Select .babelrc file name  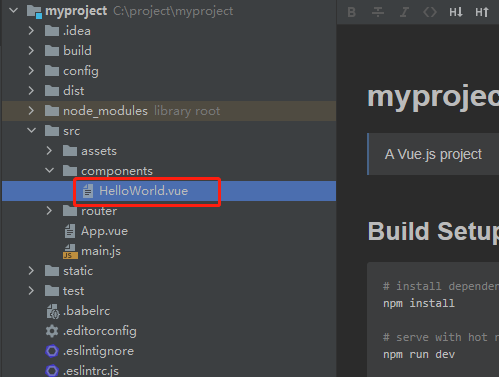[86, 311]
